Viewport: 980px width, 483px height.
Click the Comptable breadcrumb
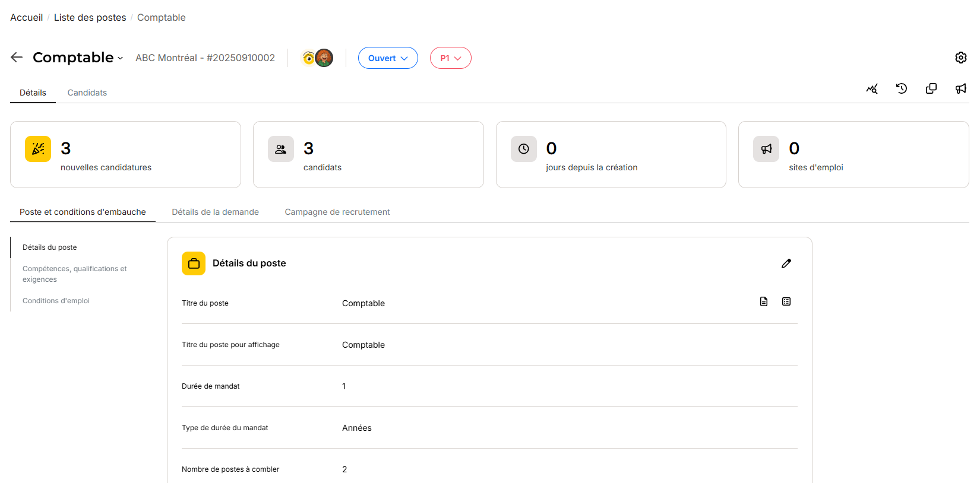[162, 18]
